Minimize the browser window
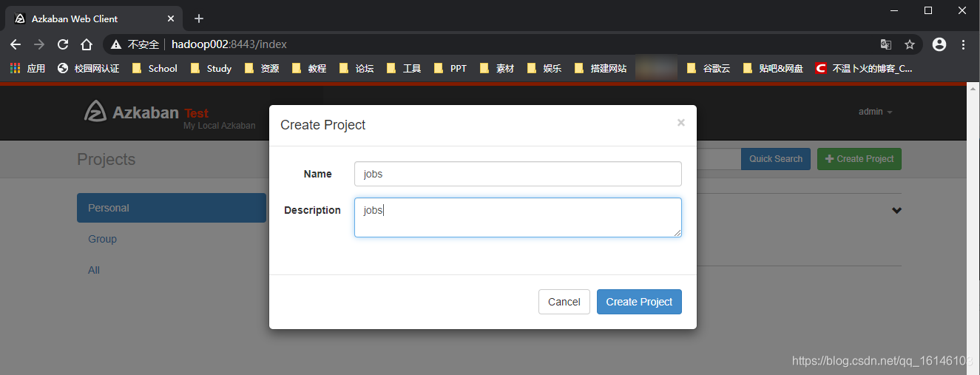980x375 pixels. click(895, 10)
